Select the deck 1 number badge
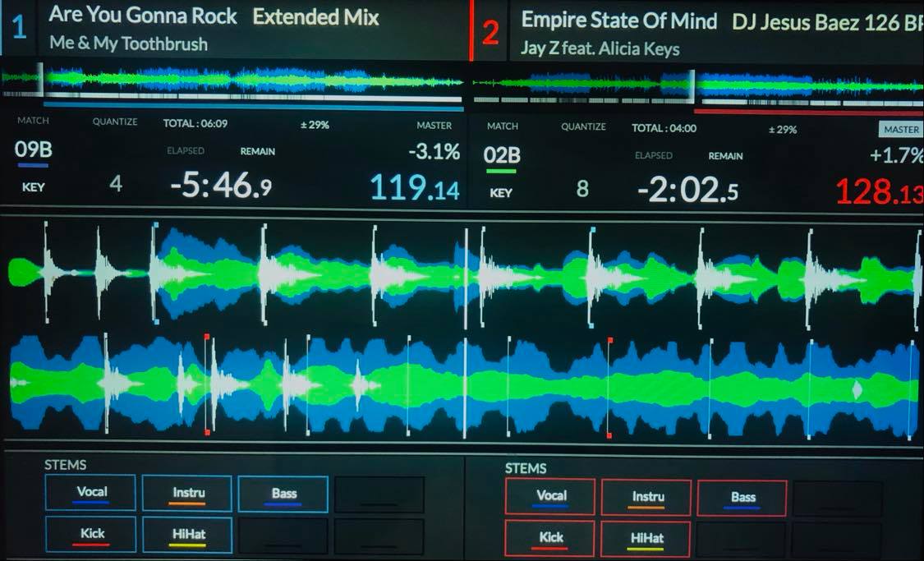The height and width of the screenshot is (561, 924). coord(19,27)
